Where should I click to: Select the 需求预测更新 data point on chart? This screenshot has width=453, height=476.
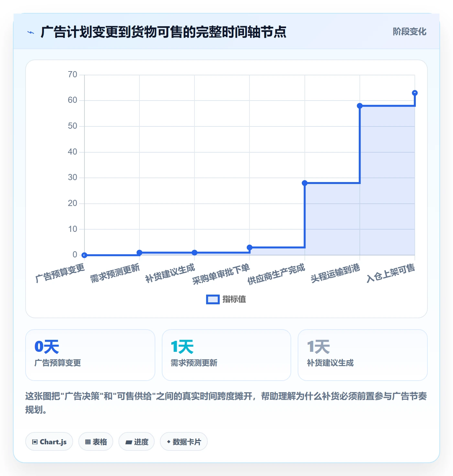pos(139,253)
